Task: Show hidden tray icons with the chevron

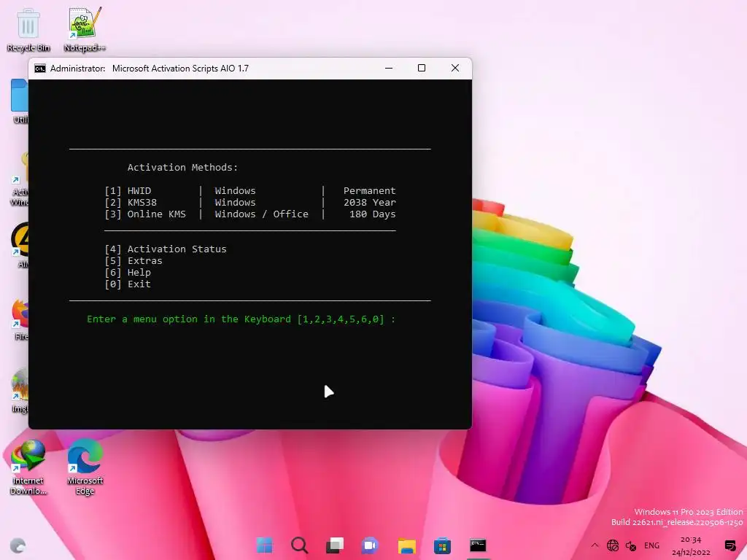Action: [595, 545]
